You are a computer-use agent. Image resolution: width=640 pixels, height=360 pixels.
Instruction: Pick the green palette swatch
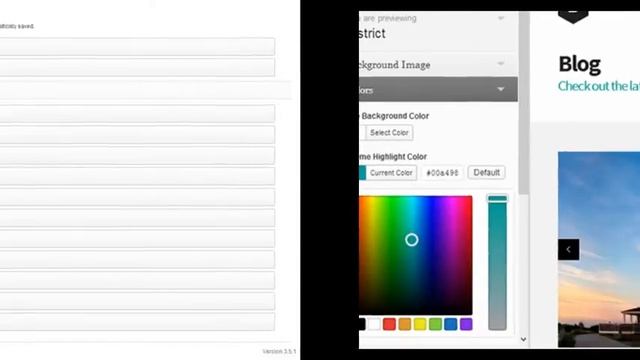tap(436, 324)
